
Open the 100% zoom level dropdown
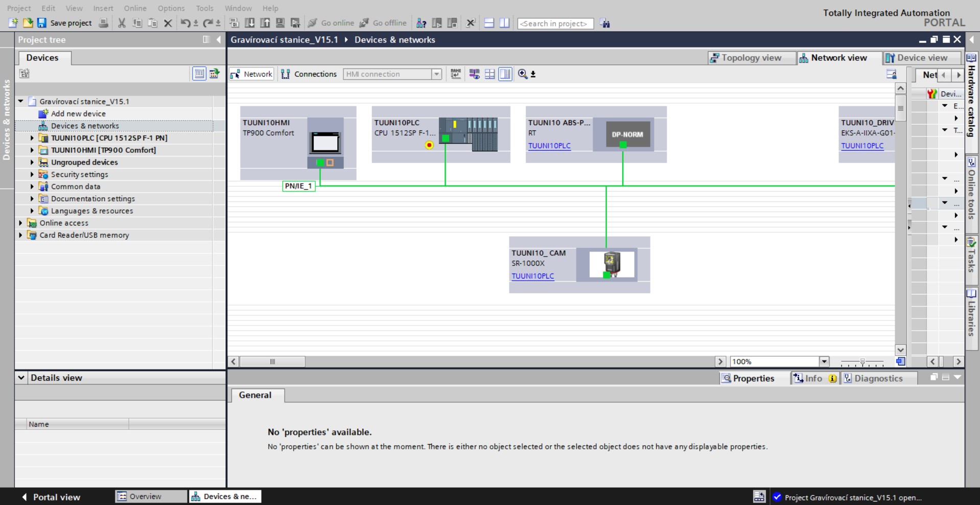[x=824, y=362]
